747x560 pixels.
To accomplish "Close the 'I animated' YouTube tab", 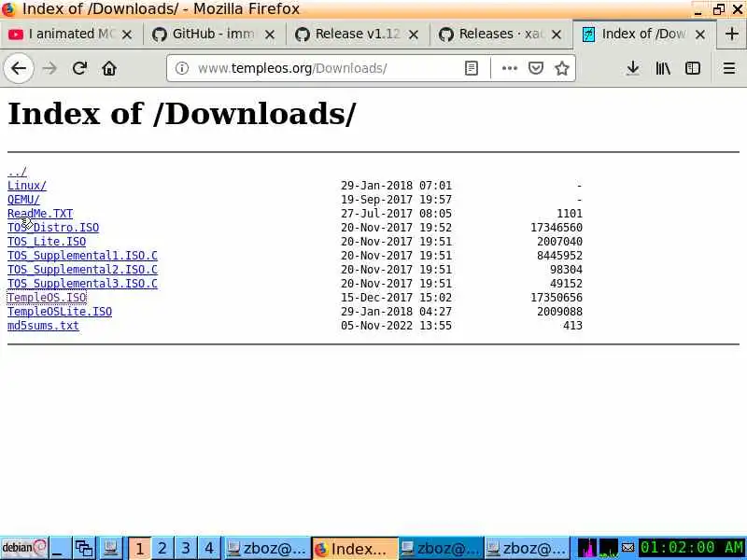I will 127,35.
